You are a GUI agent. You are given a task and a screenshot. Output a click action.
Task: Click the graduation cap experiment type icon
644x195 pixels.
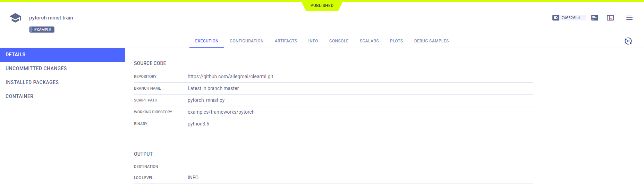point(15,18)
